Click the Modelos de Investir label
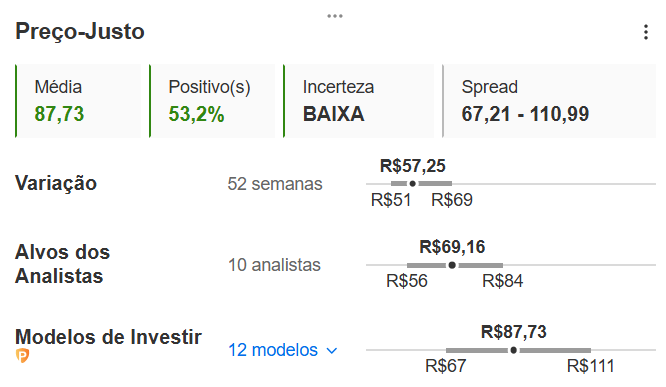666x387 pixels. click(108, 337)
